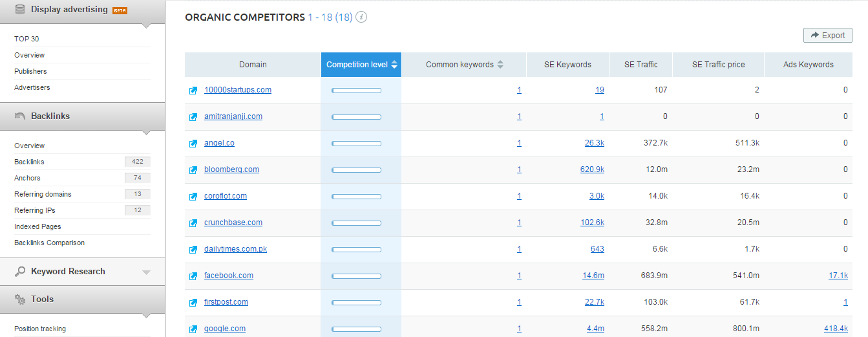
Task: Open external link icon for 10000startups.com
Action: coord(193,91)
